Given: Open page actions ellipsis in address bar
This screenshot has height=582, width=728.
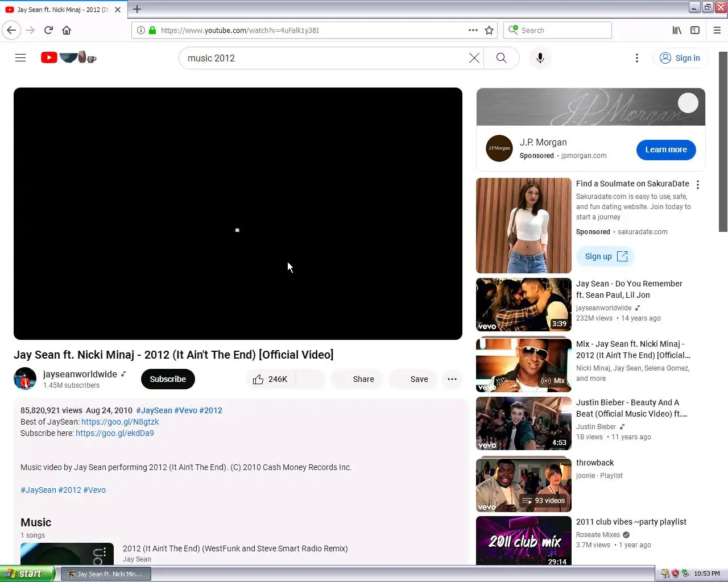Looking at the screenshot, I should click(x=473, y=30).
